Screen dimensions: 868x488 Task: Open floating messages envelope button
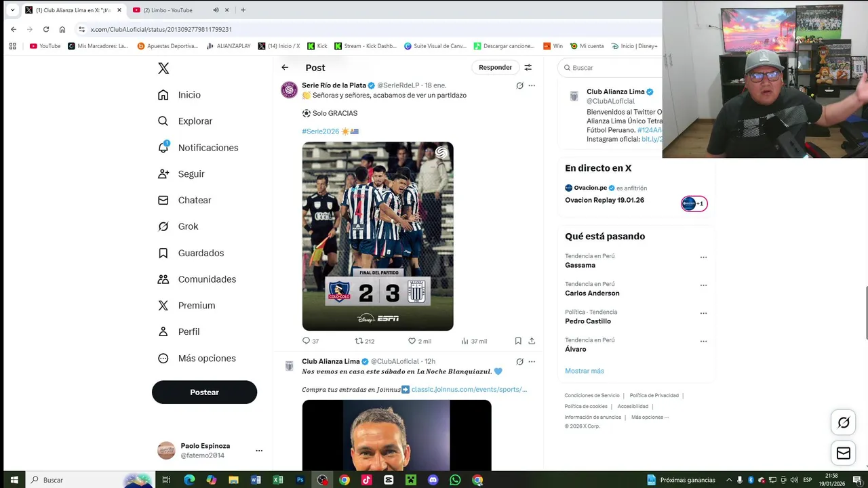coord(844,453)
